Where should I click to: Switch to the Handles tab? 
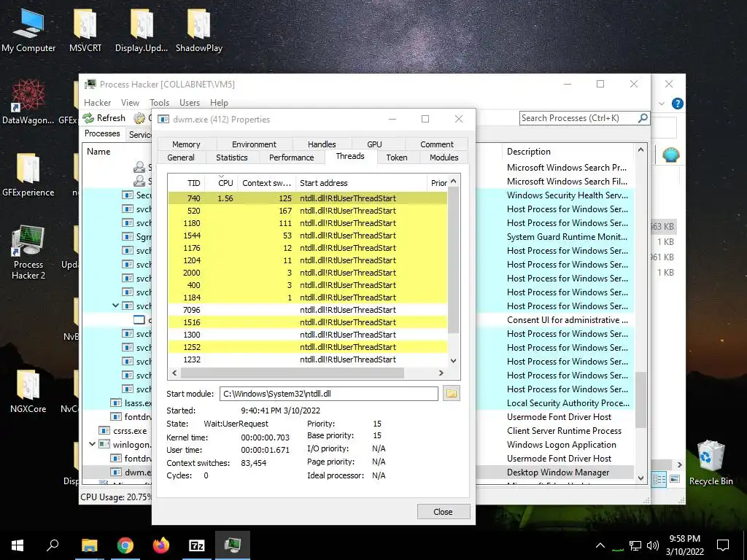pyautogui.click(x=322, y=144)
